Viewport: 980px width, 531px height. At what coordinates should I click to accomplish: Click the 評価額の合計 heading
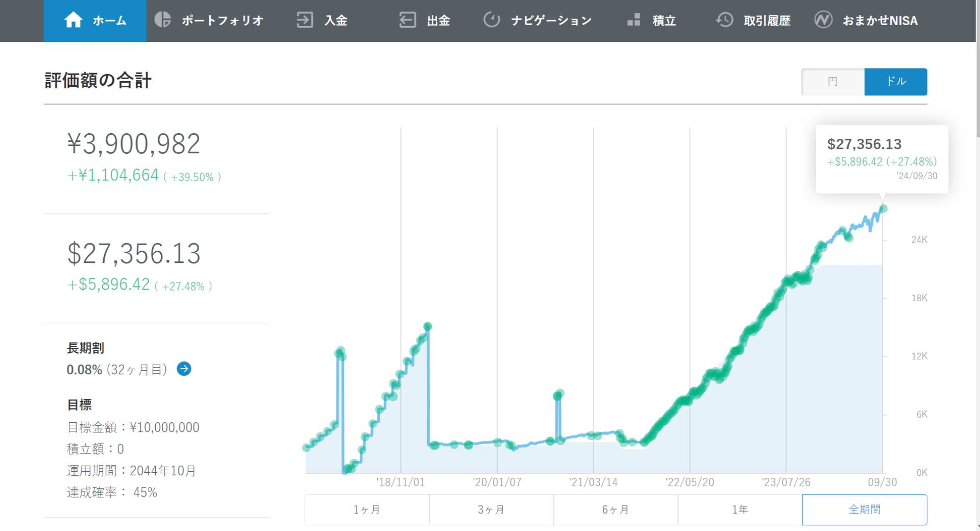98,81
